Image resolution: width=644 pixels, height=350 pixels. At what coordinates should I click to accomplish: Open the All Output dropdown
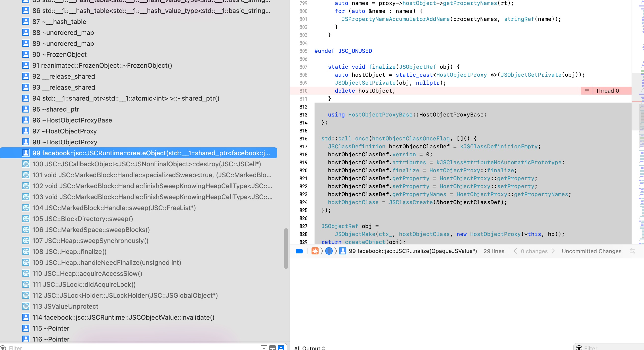pyautogui.click(x=309, y=348)
